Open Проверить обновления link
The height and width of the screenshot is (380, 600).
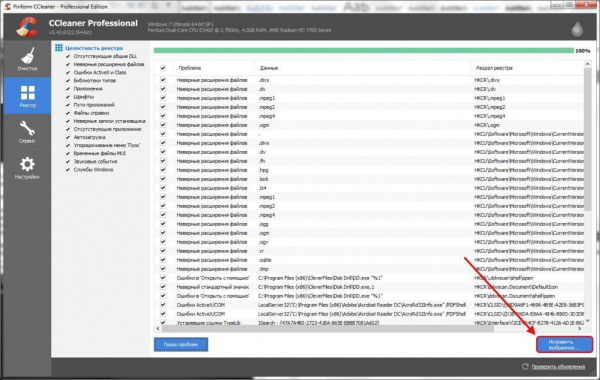coord(558,367)
